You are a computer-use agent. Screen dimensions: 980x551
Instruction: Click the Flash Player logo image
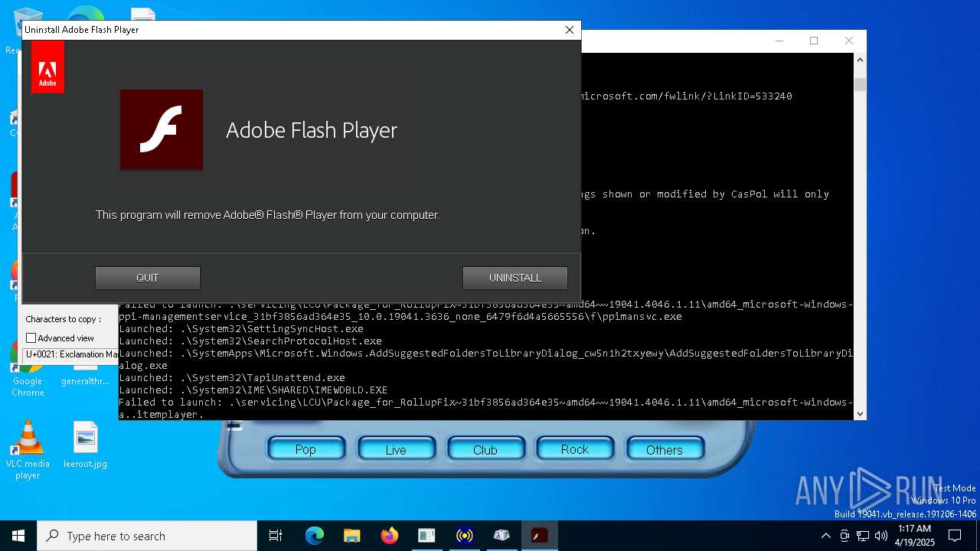click(x=162, y=129)
